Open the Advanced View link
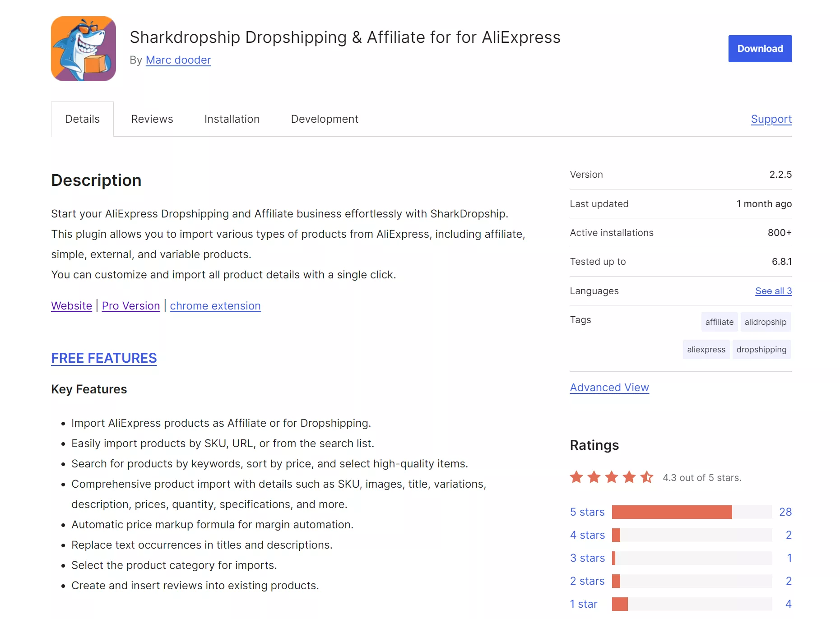The image size is (840, 619). click(609, 388)
